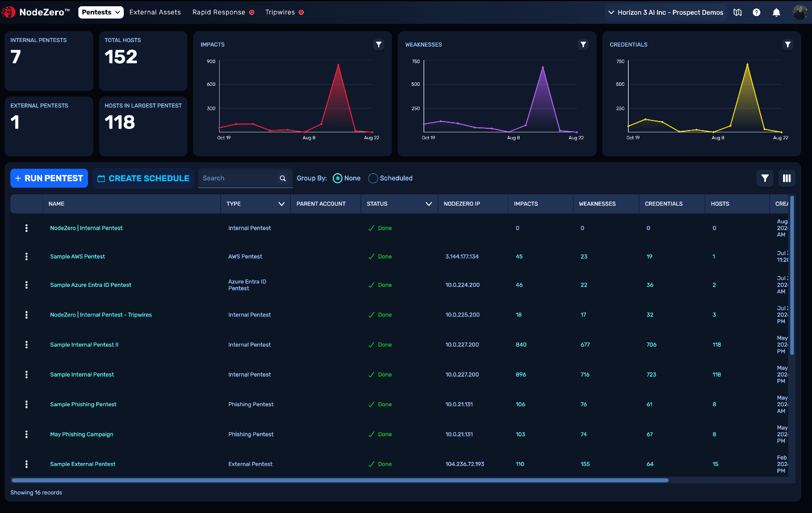This screenshot has height=513, width=812.
Task: Click Showing 16 records text
Action: (x=36, y=493)
